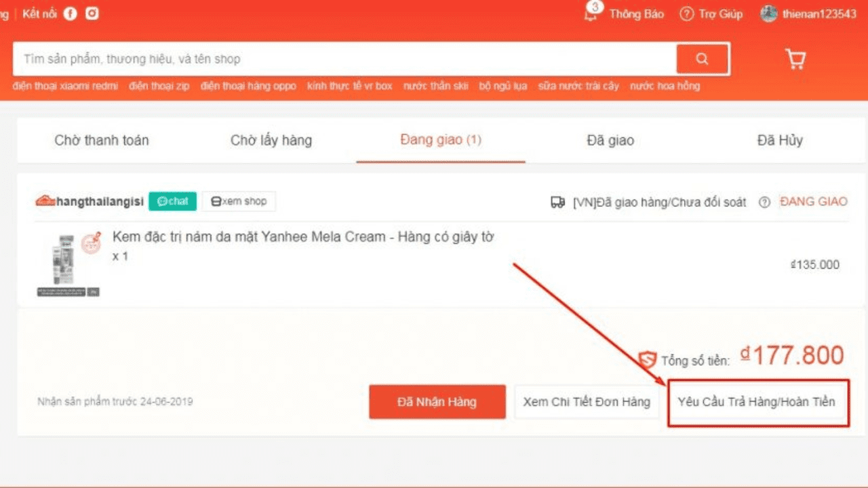Image resolution: width=868 pixels, height=488 pixels.
Task: Click the help question mark near ĐANG GIAO
Action: (x=765, y=202)
